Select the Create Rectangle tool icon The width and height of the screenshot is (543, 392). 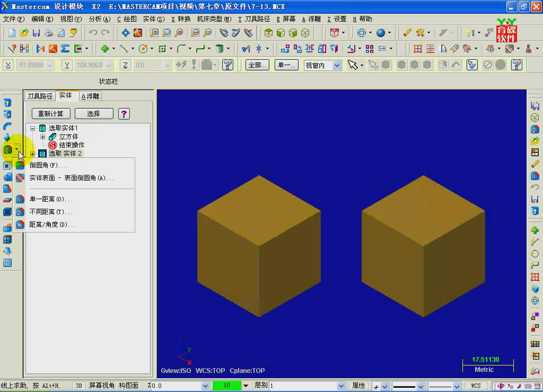pos(162,49)
